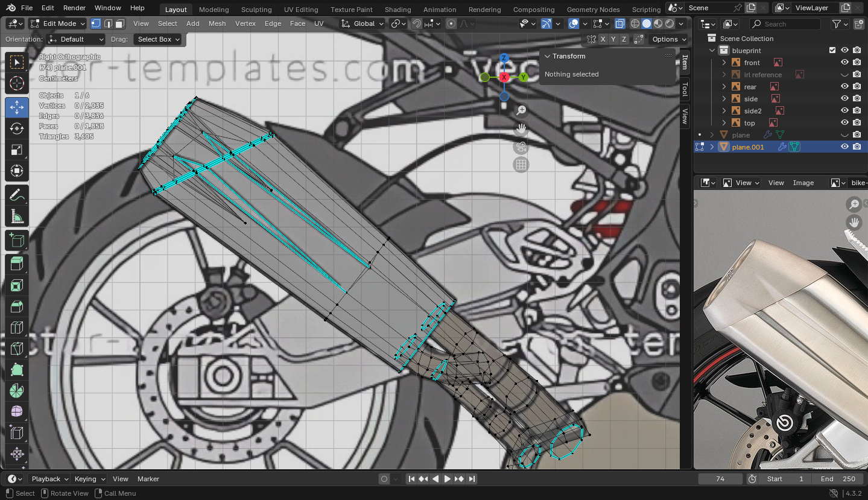The width and height of the screenshot is (868, 500).
Task: Open the Keying dropdown in timeline
Action: click(x=89, y=479)
